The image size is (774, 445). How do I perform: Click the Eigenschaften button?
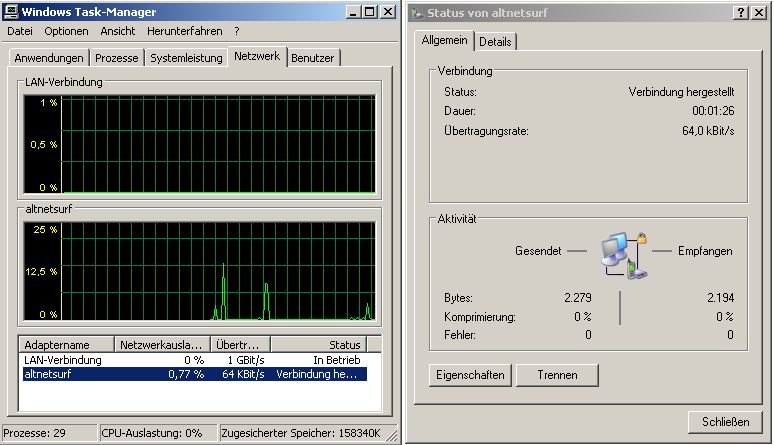(470, 375)
